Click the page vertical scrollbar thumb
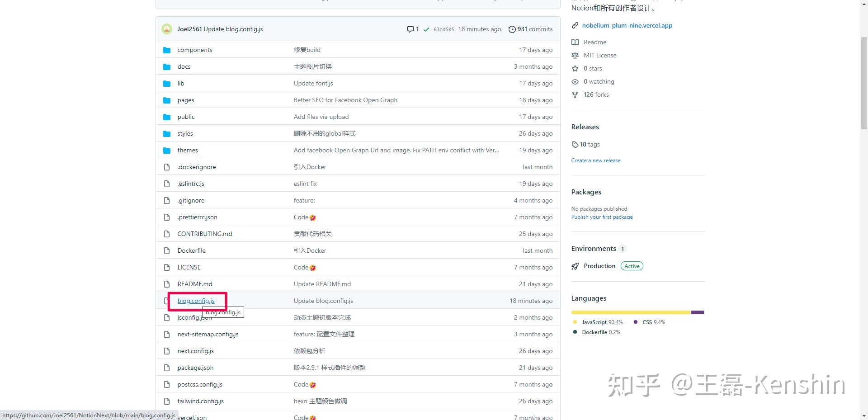 (x=864, y=83)
